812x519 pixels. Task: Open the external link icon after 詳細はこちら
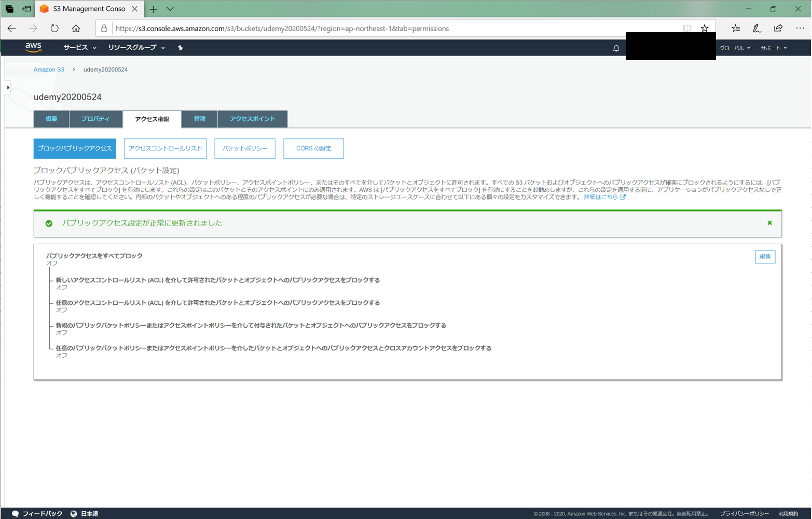coord(623,197)
